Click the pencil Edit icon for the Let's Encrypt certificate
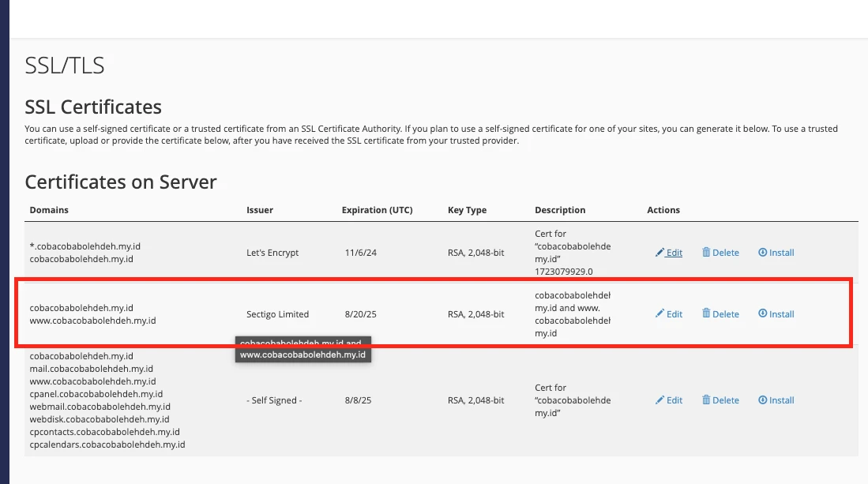This screenshot has width=868, height=484. point(659,253)
